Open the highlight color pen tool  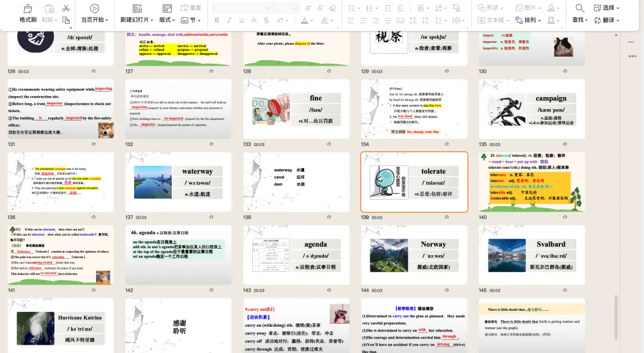(x=324, y=20)
